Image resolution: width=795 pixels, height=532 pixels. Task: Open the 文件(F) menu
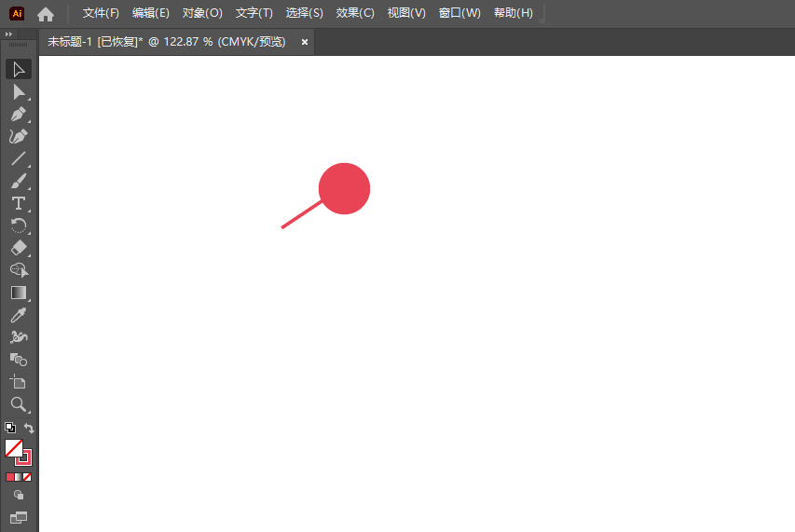point(101,13)
